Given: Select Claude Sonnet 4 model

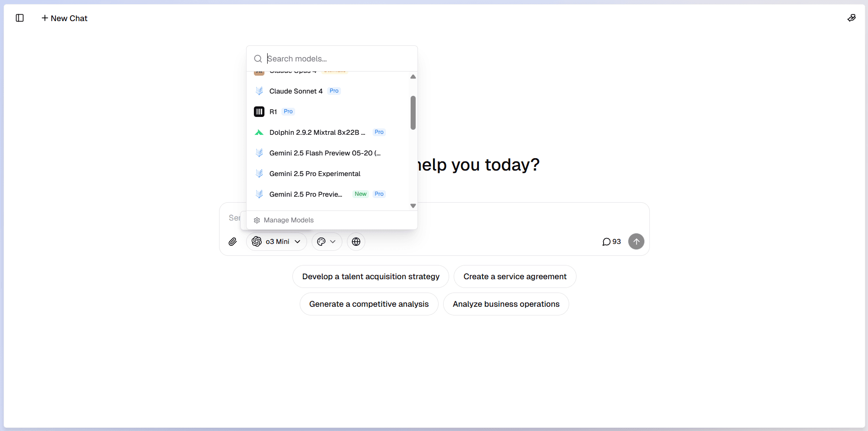Looking at the screenshot, I should (328, 91).
